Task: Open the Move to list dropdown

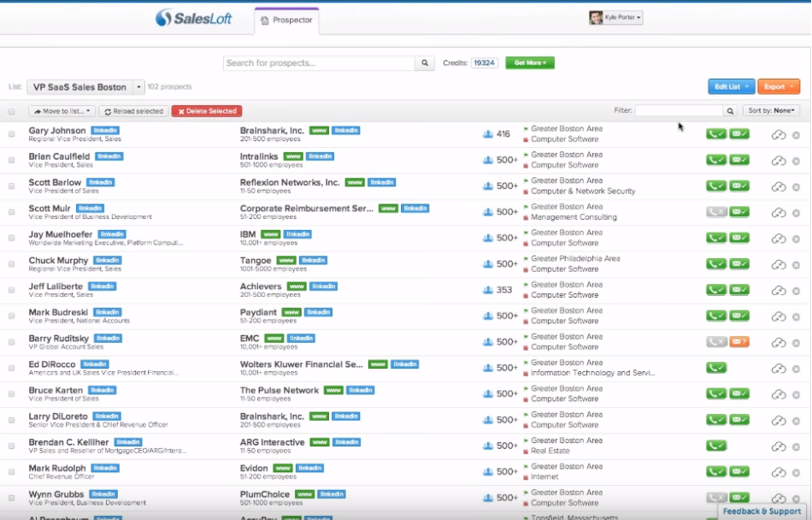Action: tap(62, 111)
